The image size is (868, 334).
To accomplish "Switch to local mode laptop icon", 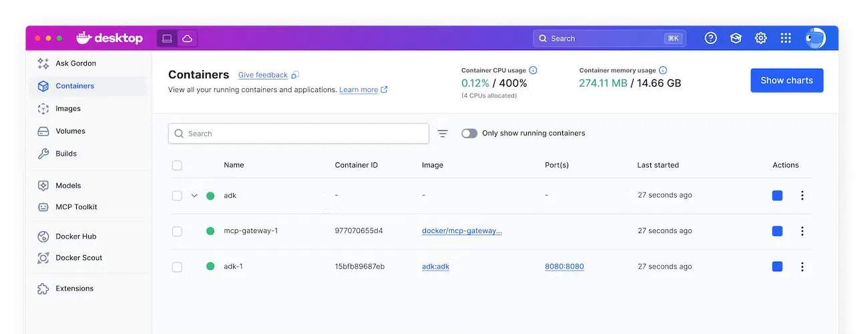I will [167, 39].
